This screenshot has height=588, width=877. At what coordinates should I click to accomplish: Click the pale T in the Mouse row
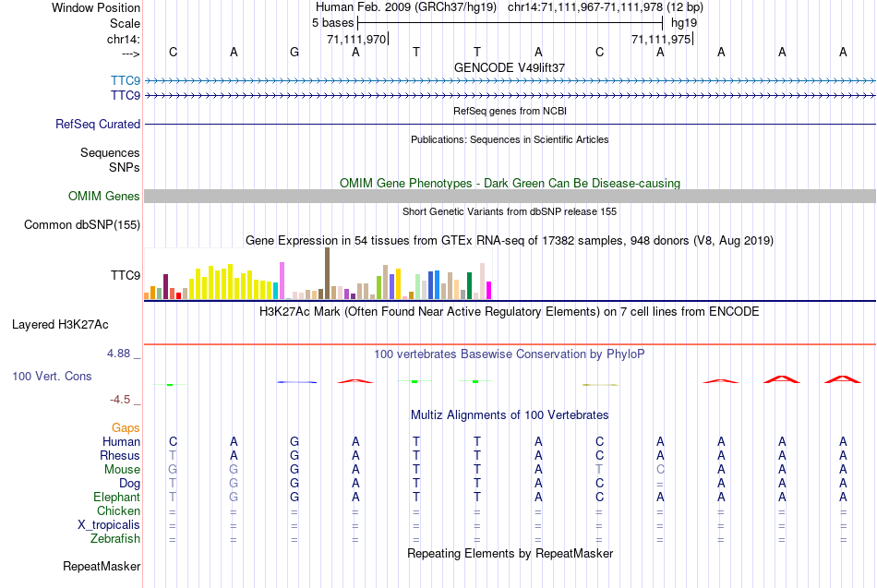pos(599,470)
